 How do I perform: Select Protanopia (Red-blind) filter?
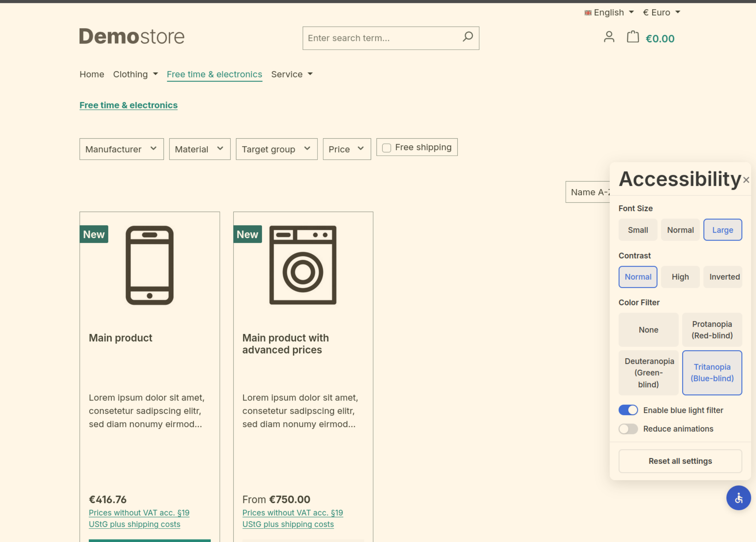(712, 330)
